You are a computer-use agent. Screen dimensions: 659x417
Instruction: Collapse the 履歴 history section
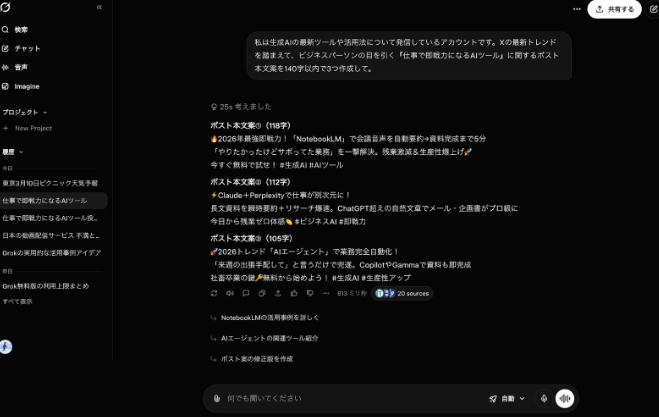click(x=13, y=152)
